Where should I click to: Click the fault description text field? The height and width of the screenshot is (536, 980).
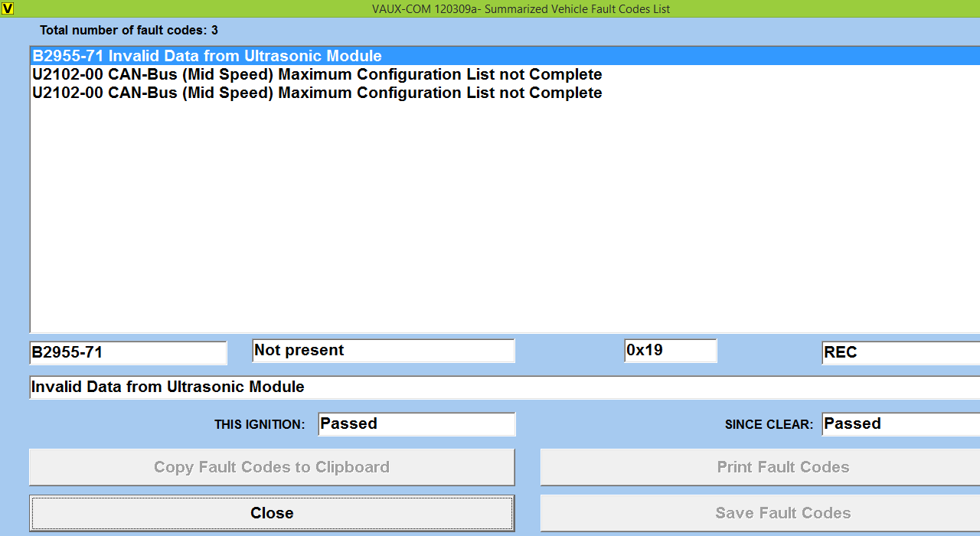pyautogui.click(x=498, y=387)
